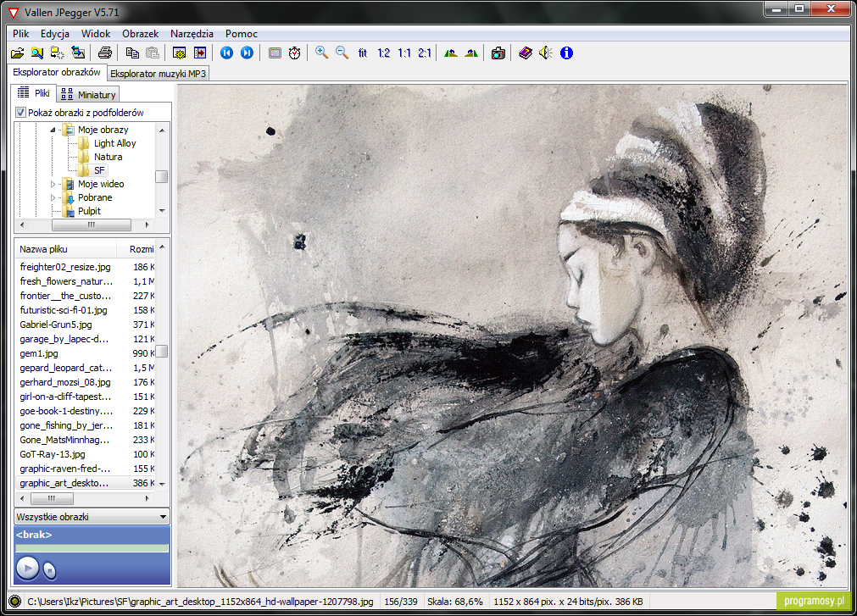
Task: Stop playback in the music player
Action: point(49,571)
